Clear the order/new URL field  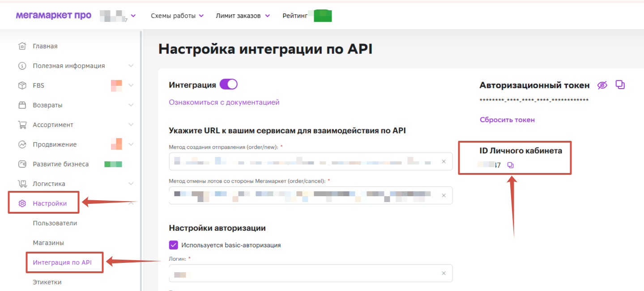pyautogui.click(x=444, y=161)
